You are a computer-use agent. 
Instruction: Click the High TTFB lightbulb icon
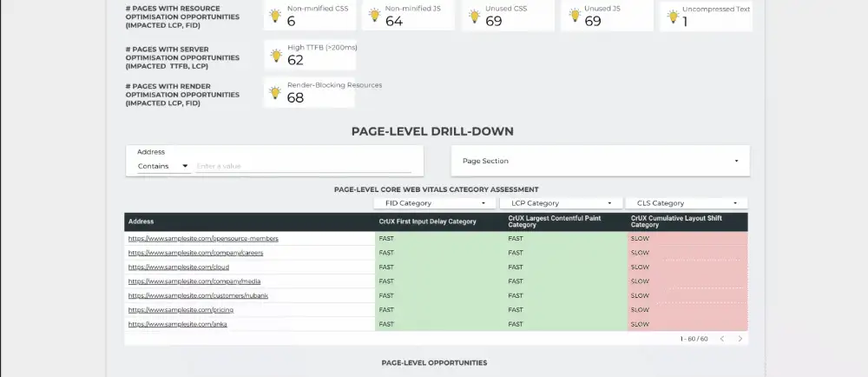click(x=276, y=55)
